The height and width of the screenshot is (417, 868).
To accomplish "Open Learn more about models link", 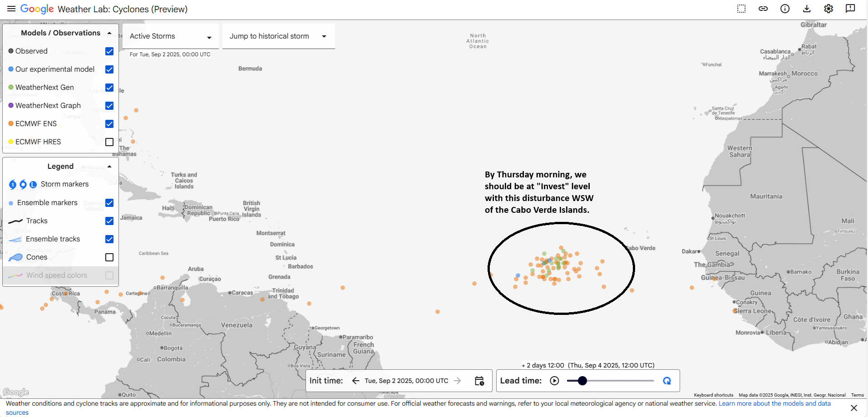I will click(774, 403).
